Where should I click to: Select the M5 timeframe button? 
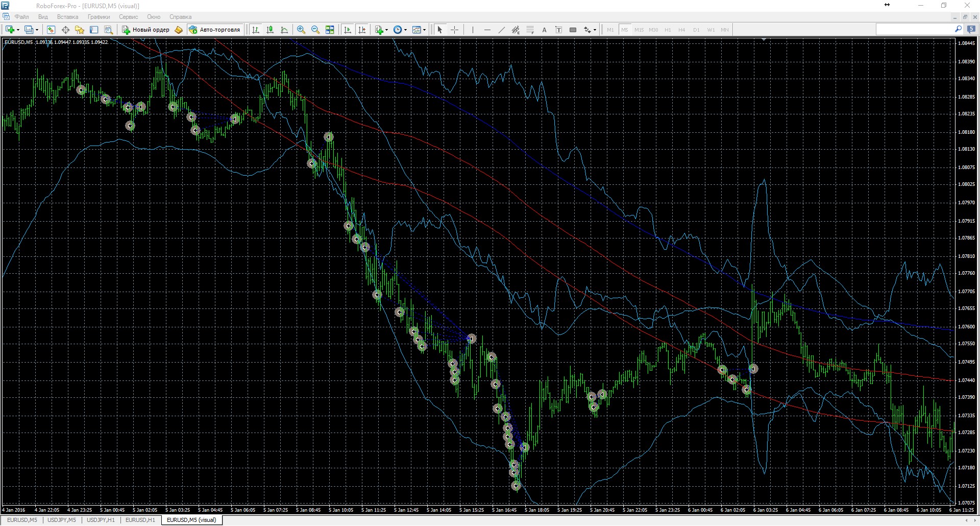pyautogui.click(x=625, y=30)
